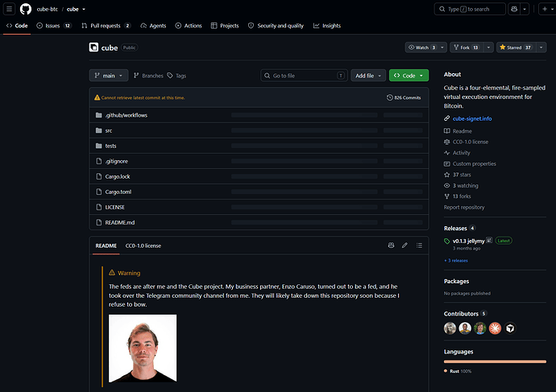556x392 pixels.
Task: Click the Rust language bar
Action: point(495,361)
